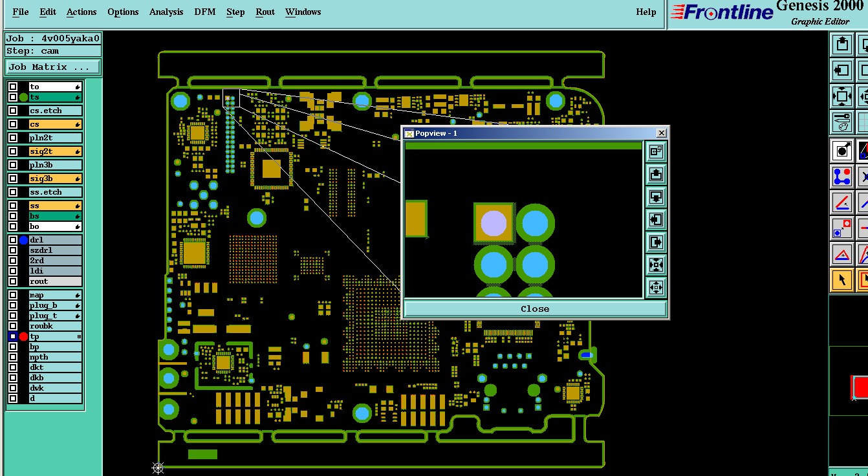
Task: Click the zoom-home expand arrows icon
Action: [x=841, y=96]
